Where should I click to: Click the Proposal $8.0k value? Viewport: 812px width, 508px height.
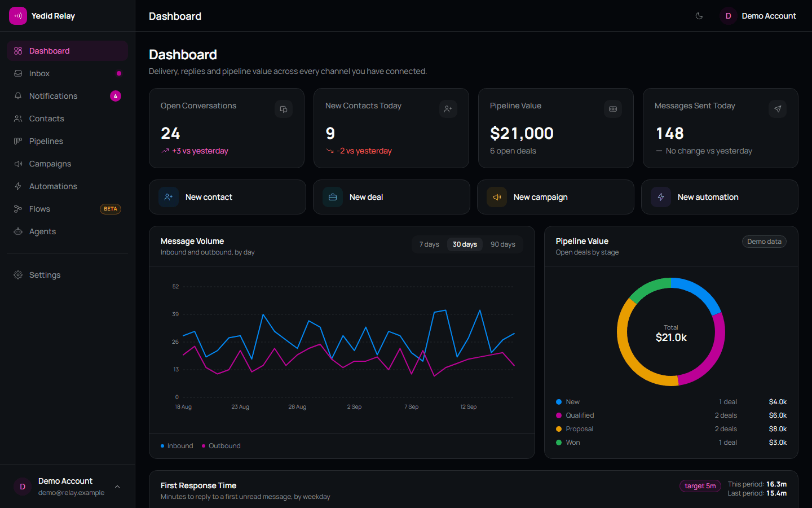pyautogui.click(x=778, y=429)
